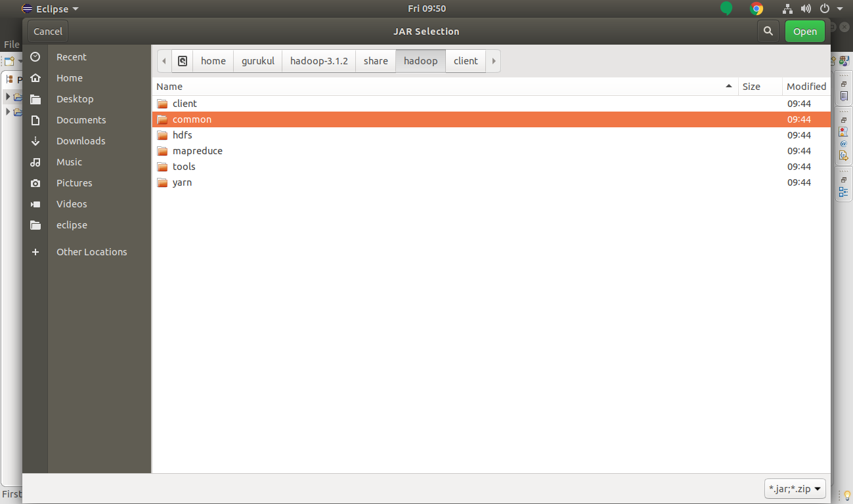Show the Outline view icon in Eclipse
Image resolution: width=853 pixels, height=504 pixels.
[x=844, y=192]
